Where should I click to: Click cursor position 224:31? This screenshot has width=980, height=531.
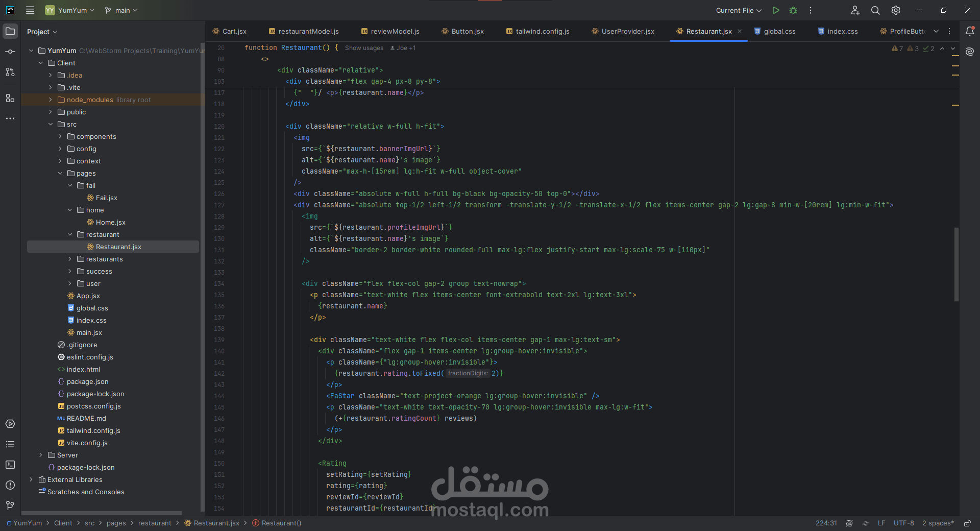[826, 523]
